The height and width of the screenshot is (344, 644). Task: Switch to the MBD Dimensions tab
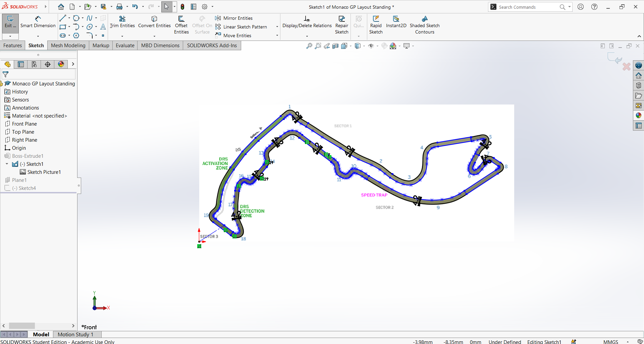coord(160,46)
